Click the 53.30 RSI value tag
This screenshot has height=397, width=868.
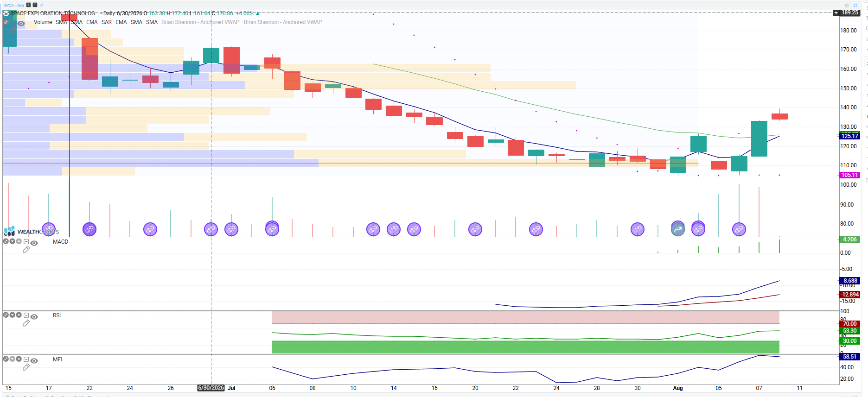pos(850,331)
